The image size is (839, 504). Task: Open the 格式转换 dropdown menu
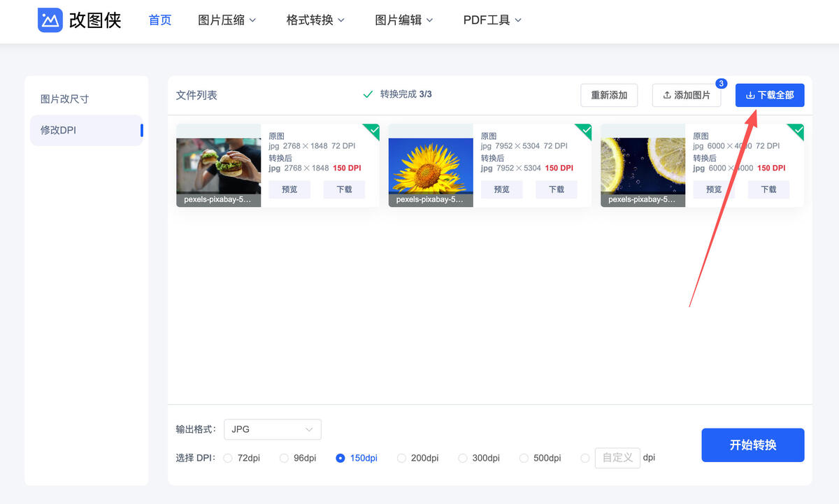tap(315, 20)
